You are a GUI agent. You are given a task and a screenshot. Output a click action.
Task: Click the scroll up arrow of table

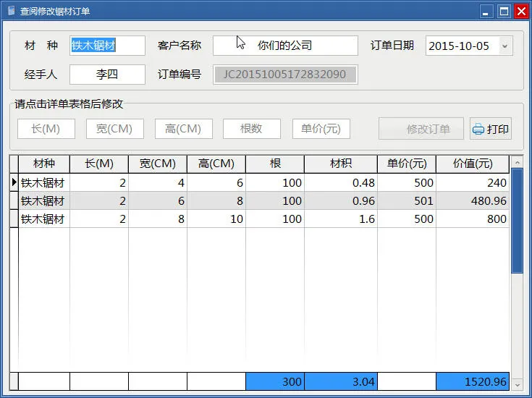[x=516, y=161]
